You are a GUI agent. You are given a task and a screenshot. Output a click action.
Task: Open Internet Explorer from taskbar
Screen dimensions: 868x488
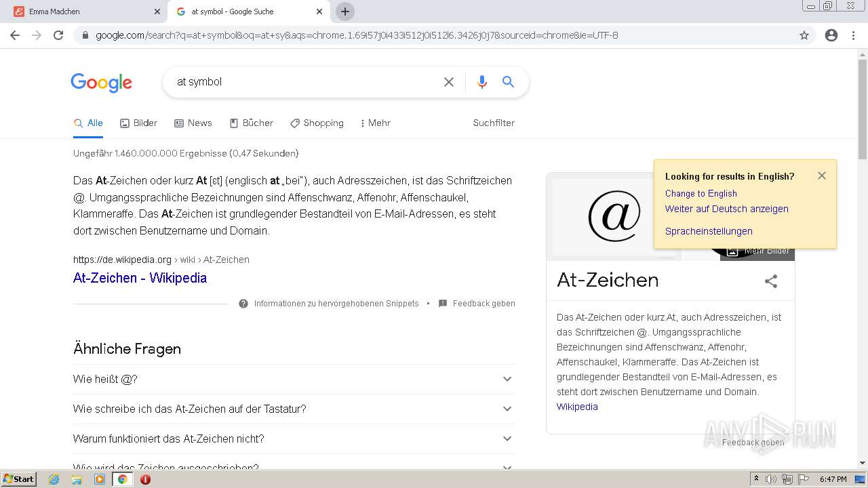54,479
